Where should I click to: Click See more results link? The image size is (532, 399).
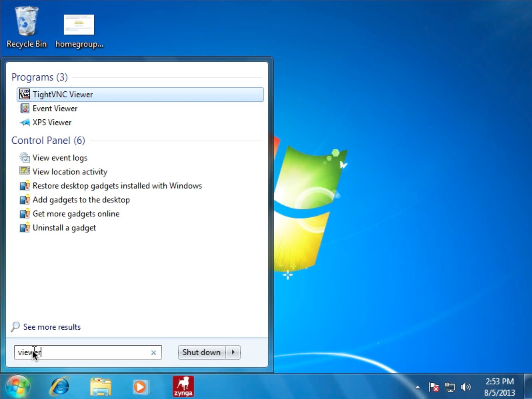[x=52, y=327]
